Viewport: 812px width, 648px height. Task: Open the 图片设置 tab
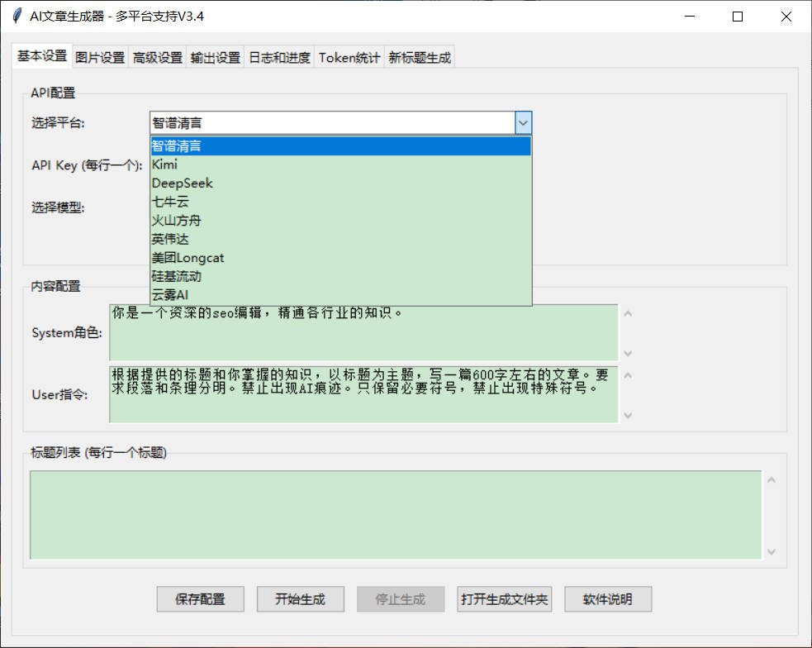100,58
